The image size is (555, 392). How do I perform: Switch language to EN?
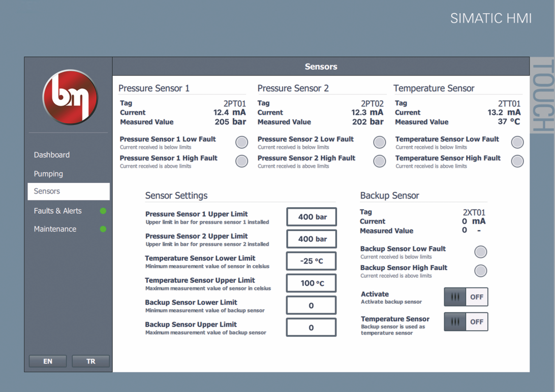click(48, 361)
